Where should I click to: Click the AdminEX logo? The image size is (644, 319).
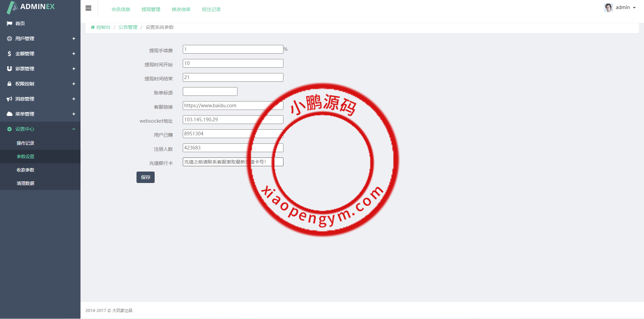click(31, 7)
